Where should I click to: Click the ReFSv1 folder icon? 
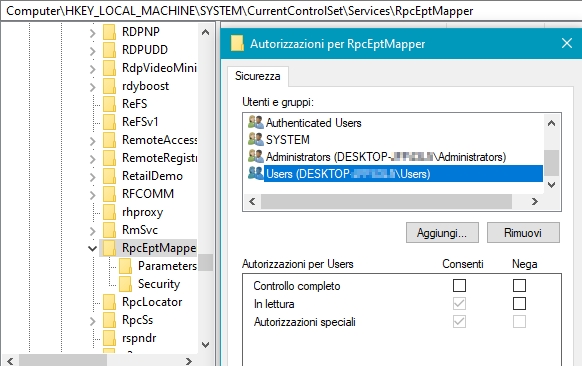tap(109, 122)
